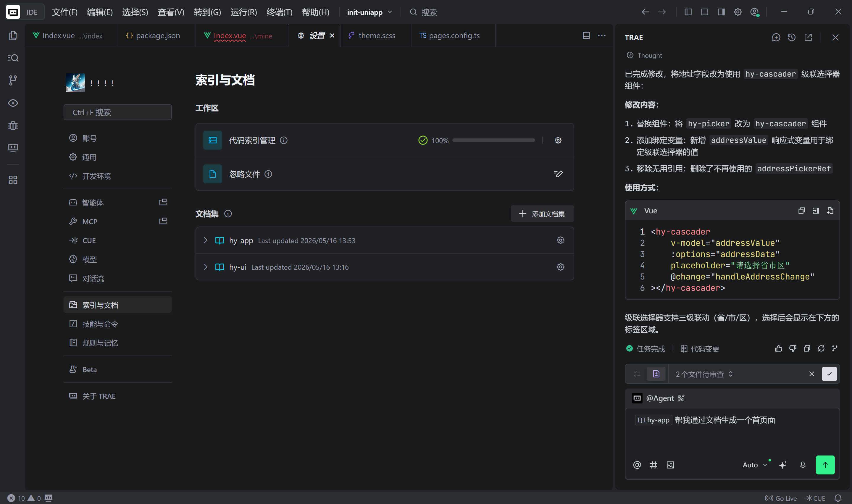Expand the hy-app document set
Image resolution: width=852 pixels, height=504 pixels.
click(205, 240)
